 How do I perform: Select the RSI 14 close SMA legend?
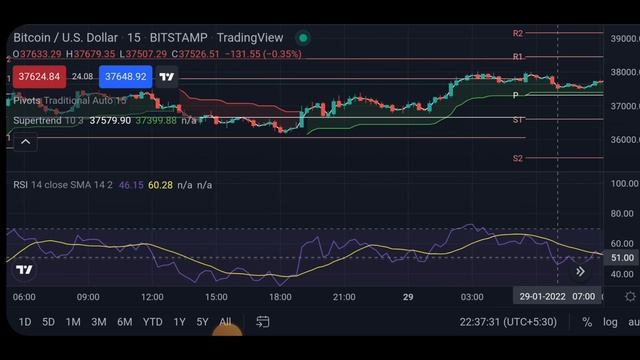click(x=63, y=185)
